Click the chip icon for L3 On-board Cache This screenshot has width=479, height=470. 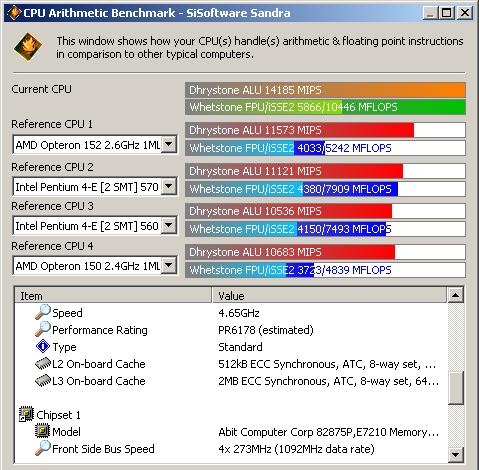tap(43, 381)
